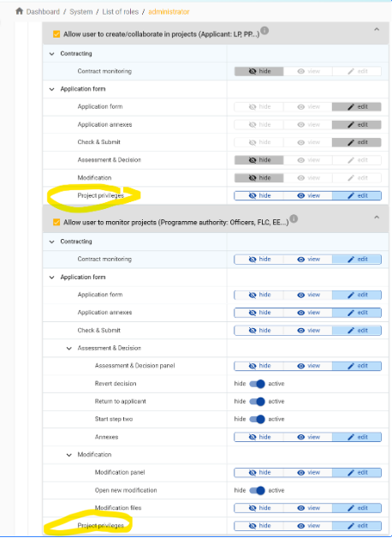Set monitor Check & Submit to edit
Viewport: 392px width, 538px height.
pyautogui.click(x=357, y=331)
